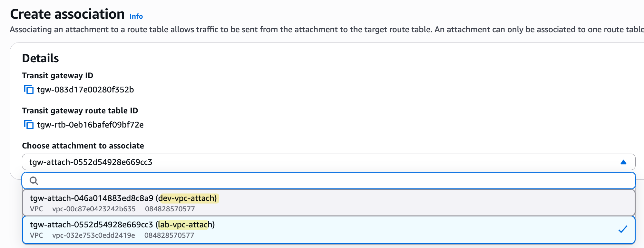Click the Choose attachment to associate label
Screen dimensions: 644x248
pyautogui.click(x=83, y=146)
